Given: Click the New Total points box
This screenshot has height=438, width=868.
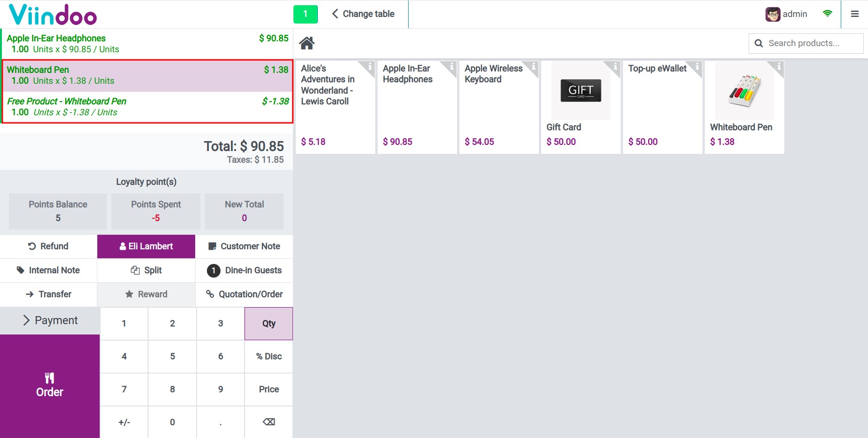Looking at the screenshot, I should click(x=244, y=211).
